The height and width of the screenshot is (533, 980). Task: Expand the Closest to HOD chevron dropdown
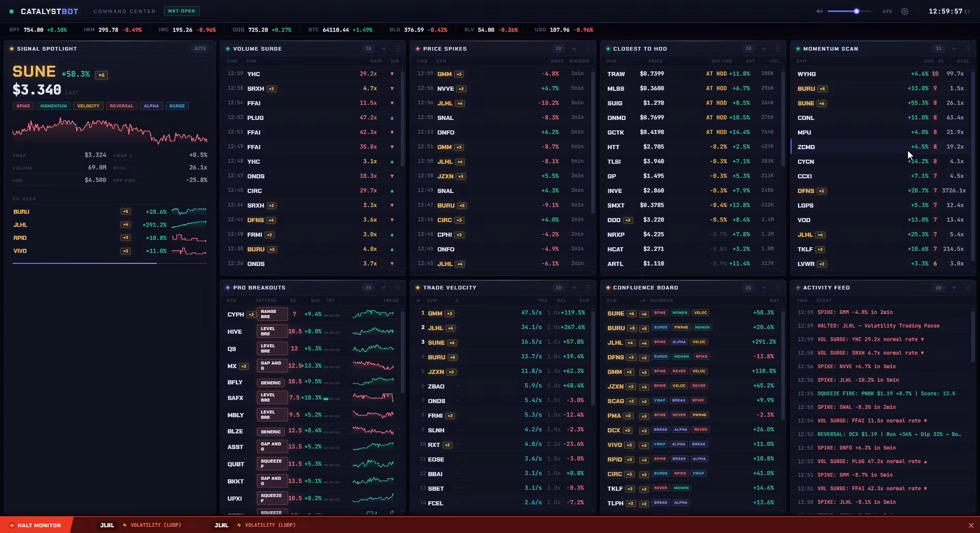(764, 49)
